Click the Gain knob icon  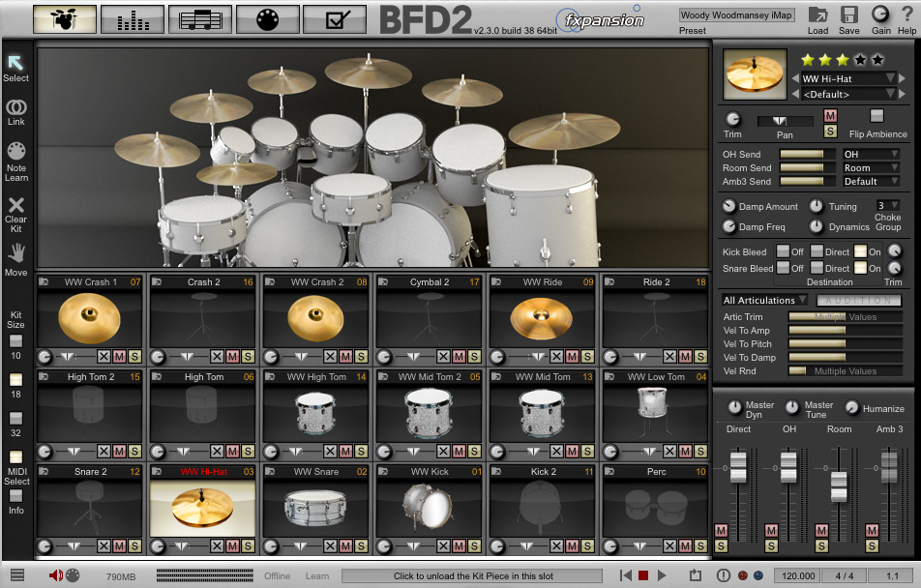(x=880, y=15)
